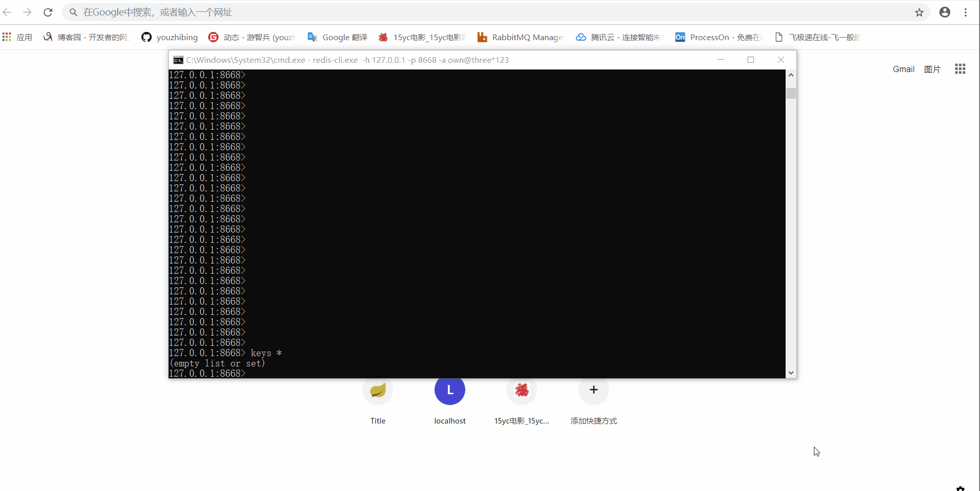This screenshot has width=980, height=491.
Task: Open the 飞极速在线 bookmark
Action: [818, 37]
